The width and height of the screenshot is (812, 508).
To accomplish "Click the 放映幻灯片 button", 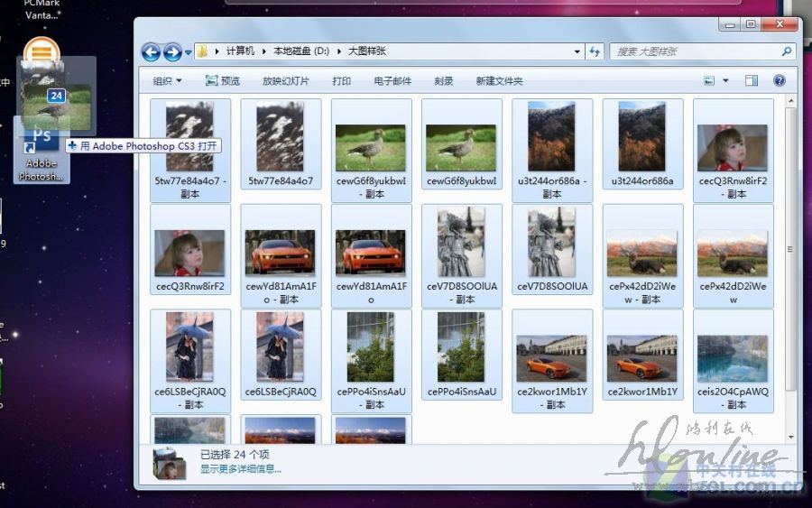I will 285,81.
